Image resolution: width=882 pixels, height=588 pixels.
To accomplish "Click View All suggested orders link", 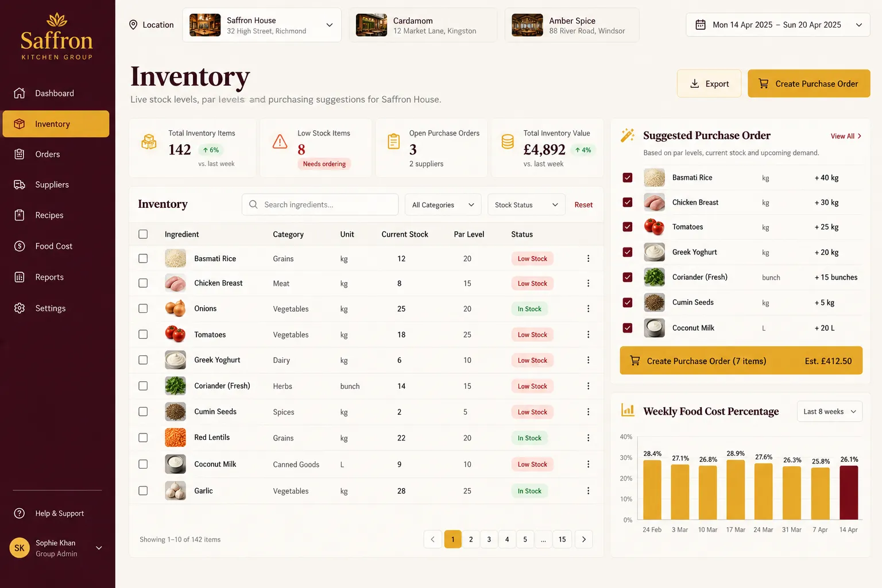I will click(x=846, y=136).
